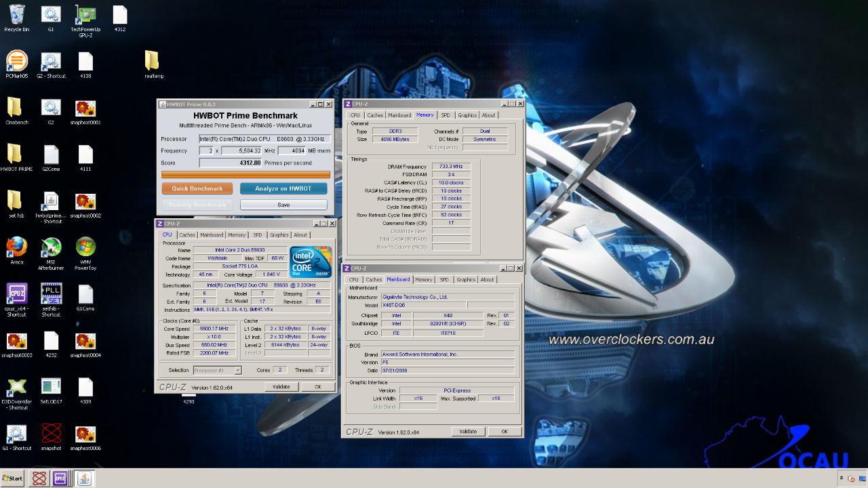
Task: Launch D3DOverrider Shortcut icon
Action: (17, 394)
